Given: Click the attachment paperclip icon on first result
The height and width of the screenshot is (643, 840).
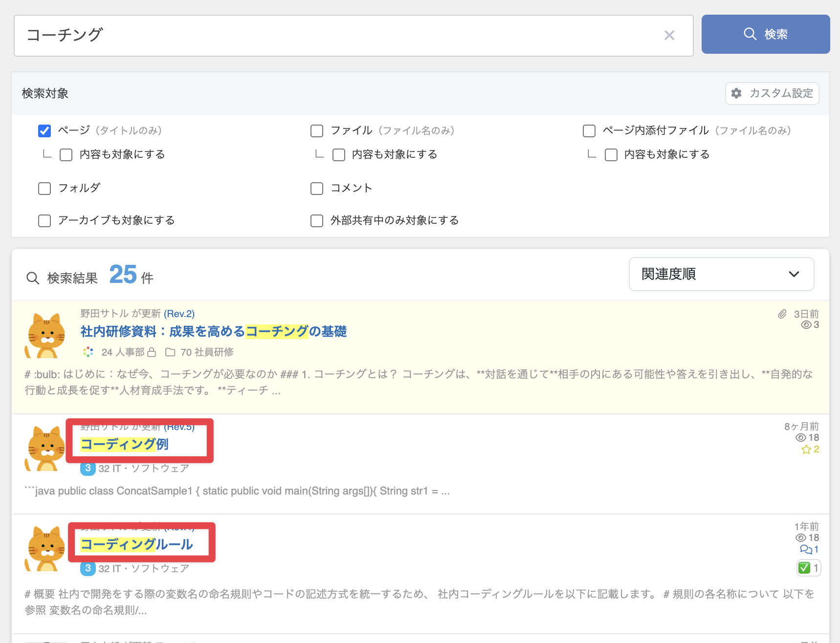Looking at the screenshot, I should point(782,314).
